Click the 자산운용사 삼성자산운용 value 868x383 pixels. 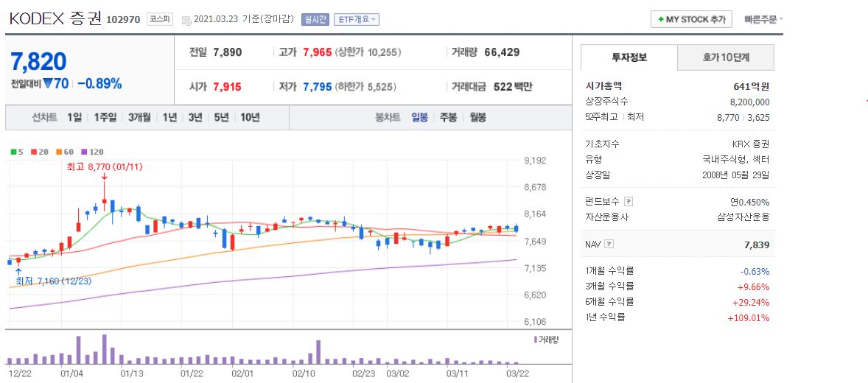(743, 217)
